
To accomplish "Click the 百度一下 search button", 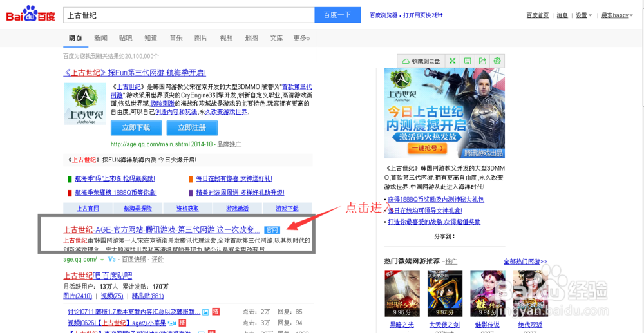I will pyautogui.click(x=337, y=15).
